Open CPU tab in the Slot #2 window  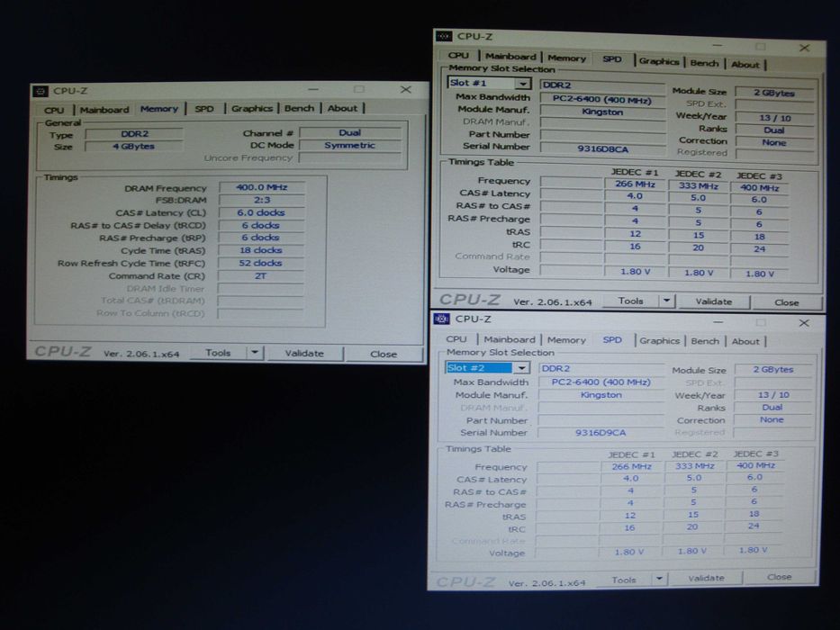(x=456, y=339)
